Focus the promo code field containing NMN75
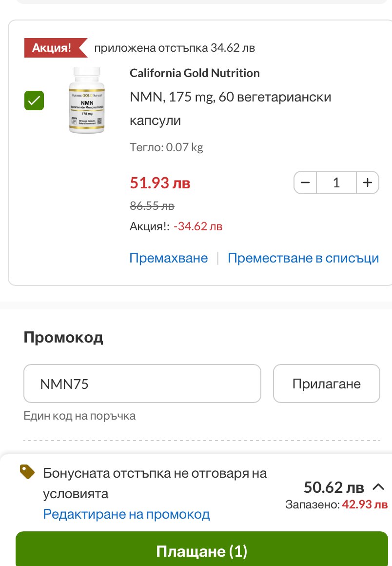The image size is (392, 566). coord(142,384)
